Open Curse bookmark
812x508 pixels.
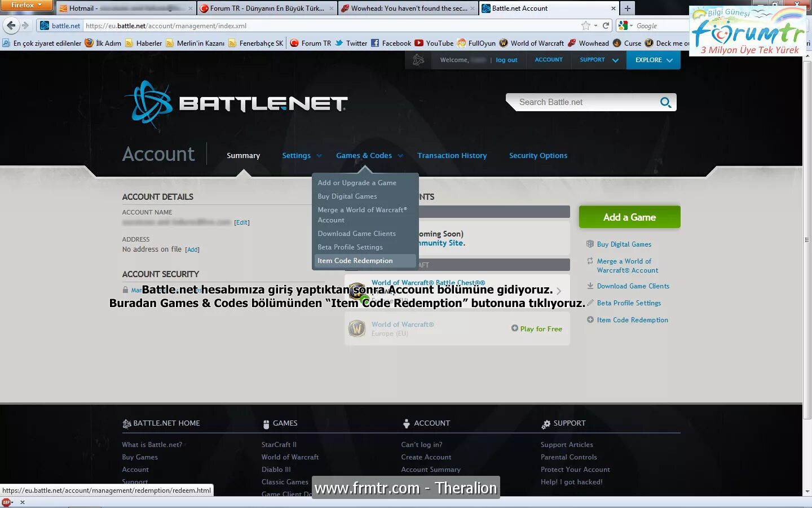(627, 43)
